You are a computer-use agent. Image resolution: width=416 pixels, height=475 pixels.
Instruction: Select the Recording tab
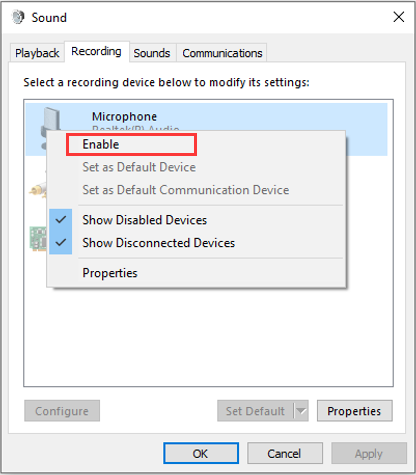[96, 51]
